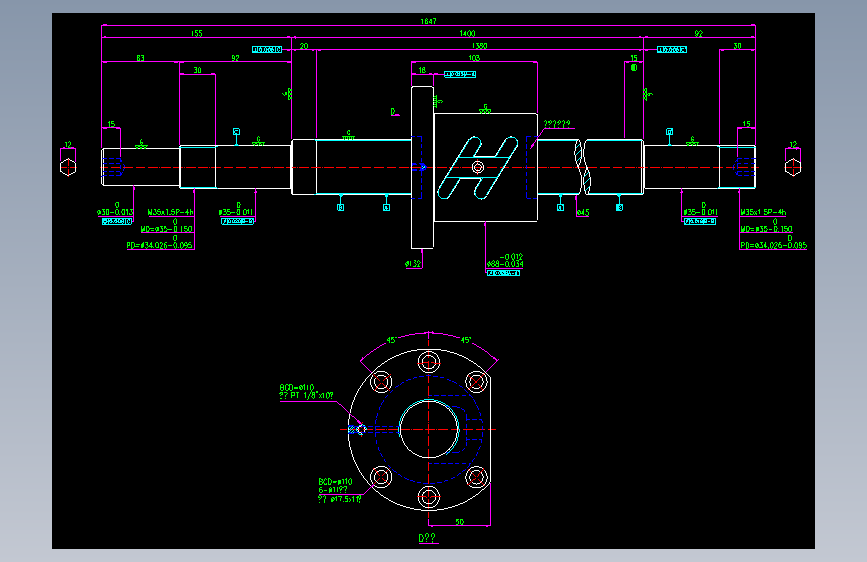Select the 6-ø11 bolt hole note
Screen dimensions: 867x562
click(333, 490)
